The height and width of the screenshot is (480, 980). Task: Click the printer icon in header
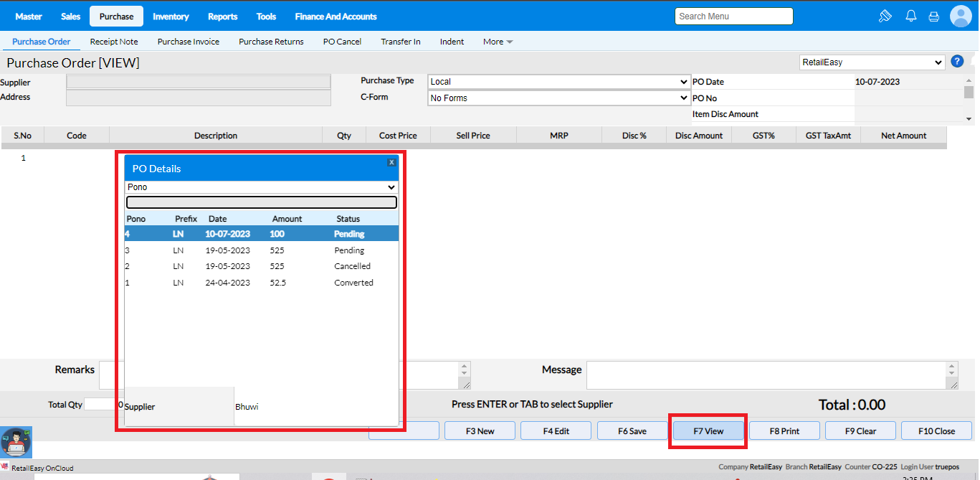933,16
